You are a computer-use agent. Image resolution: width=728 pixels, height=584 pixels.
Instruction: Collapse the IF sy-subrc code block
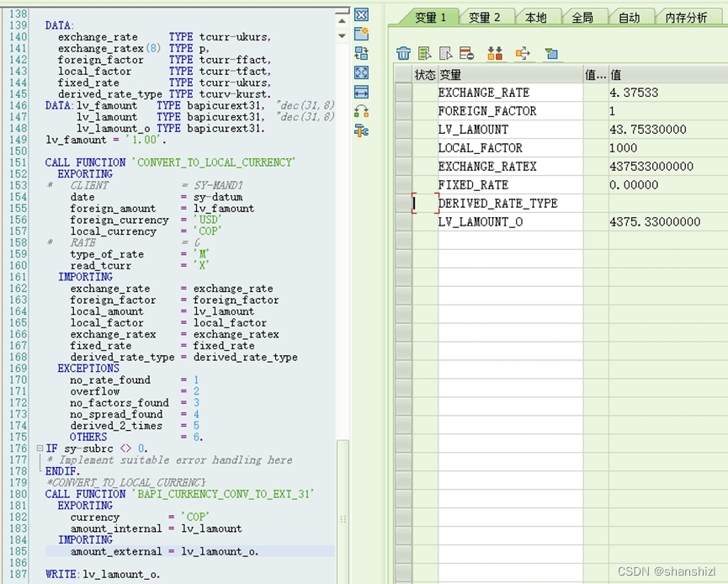[x=39, y=449]
